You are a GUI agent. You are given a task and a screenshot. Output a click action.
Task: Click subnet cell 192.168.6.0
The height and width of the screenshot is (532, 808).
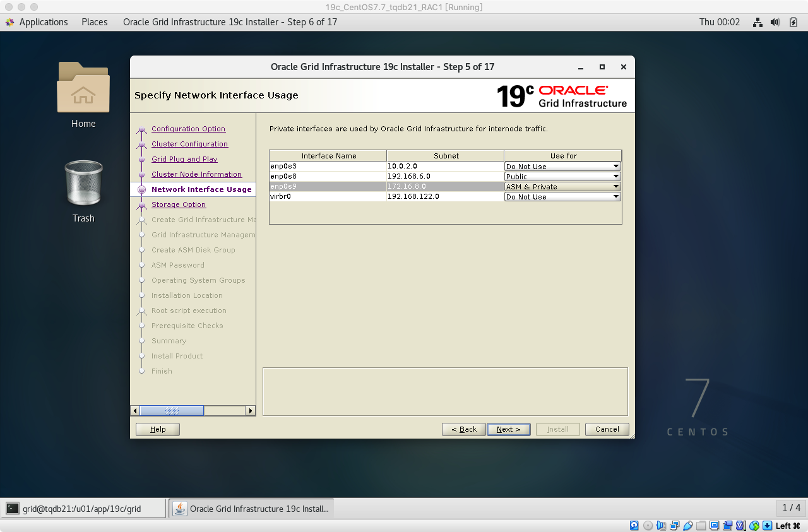click(x=445, y=177)
